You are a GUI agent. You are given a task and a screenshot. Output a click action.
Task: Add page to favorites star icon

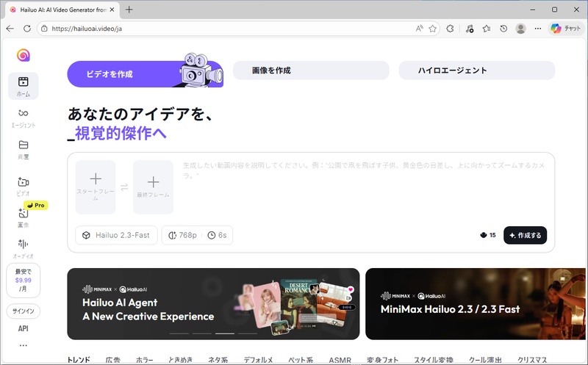(x=433, y=29)
